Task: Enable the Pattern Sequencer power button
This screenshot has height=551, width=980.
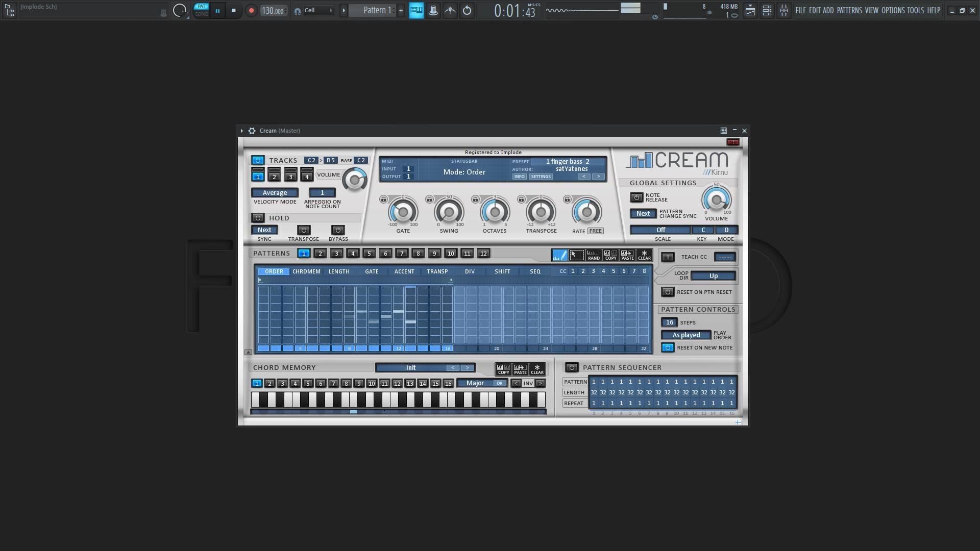Action: tap(572, 367)
